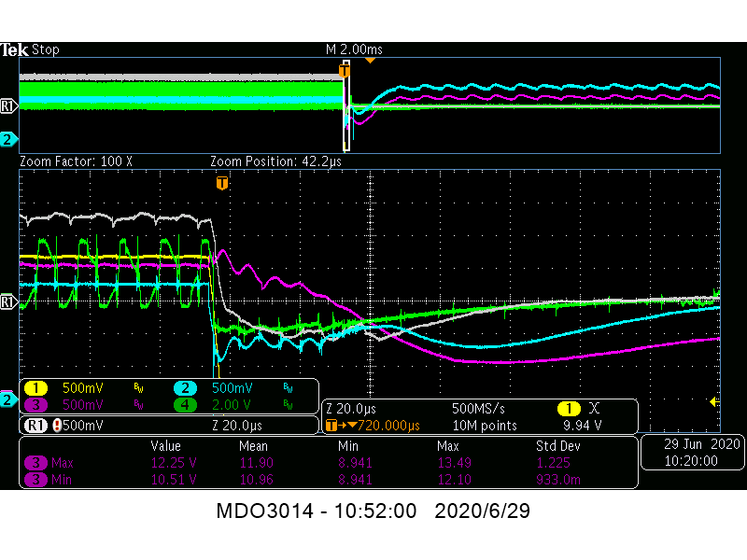This screenshot has height=560, width=747.
Task: Click the trigger level 9.94 V readout
Action: [x=582, y=426]
